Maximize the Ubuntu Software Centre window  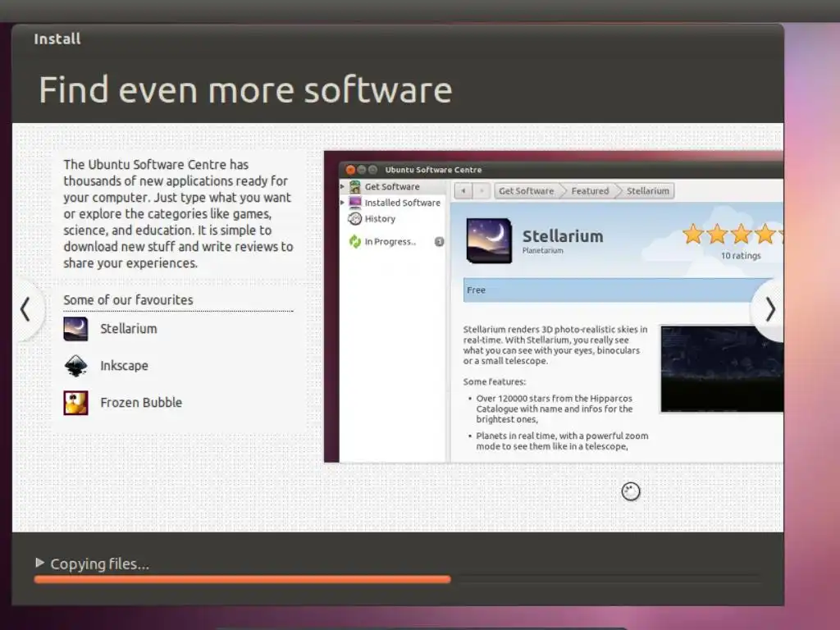pos(373,170)
